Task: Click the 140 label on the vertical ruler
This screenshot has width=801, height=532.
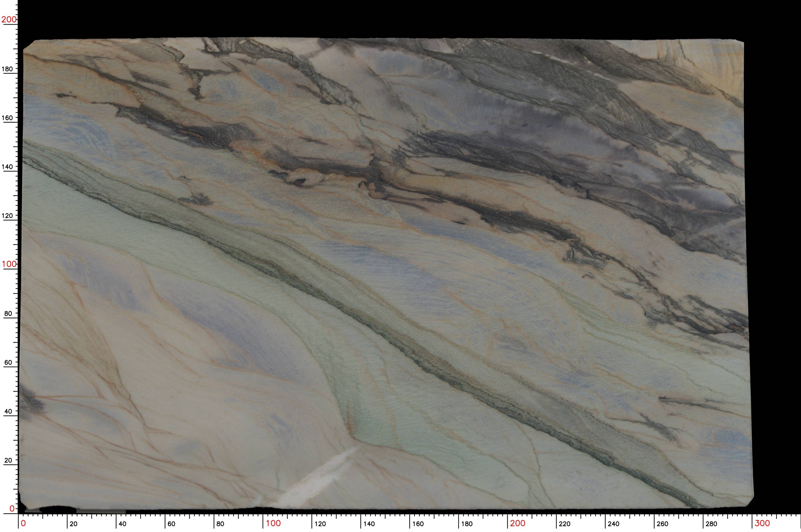Action: pos(7,167)
